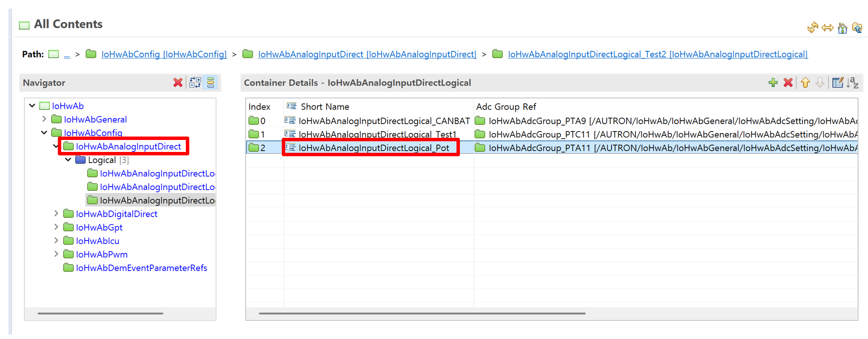Open the IoHwAbAnalogInputDirect breadcrumb link
Viewport: 868px width, 339px height.
point(367,54)
